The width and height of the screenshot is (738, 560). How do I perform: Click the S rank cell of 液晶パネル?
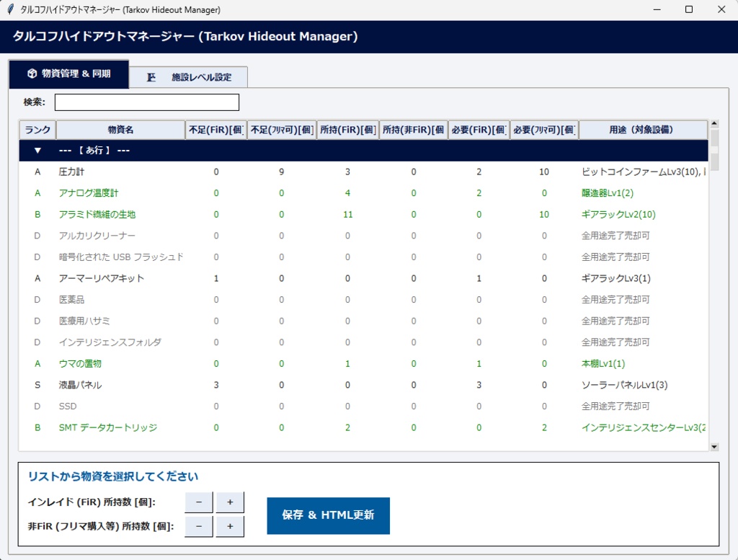tap(37, 385)
